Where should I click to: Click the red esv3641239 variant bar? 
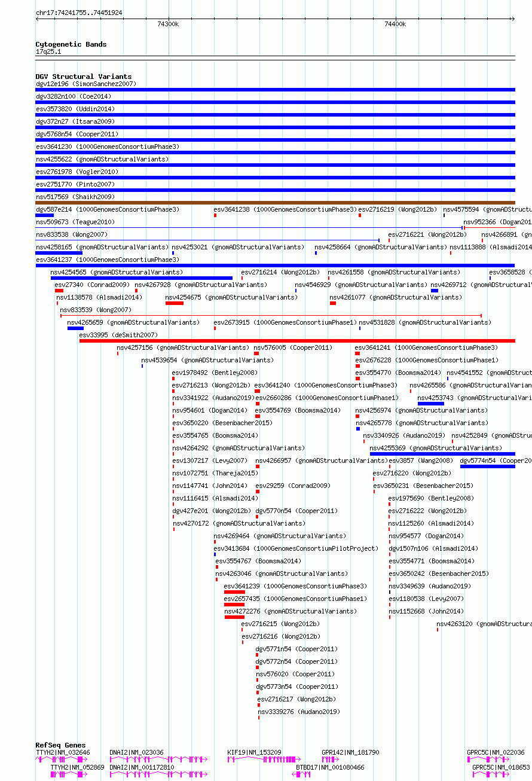pyautogui.click(x=234, y=592)
